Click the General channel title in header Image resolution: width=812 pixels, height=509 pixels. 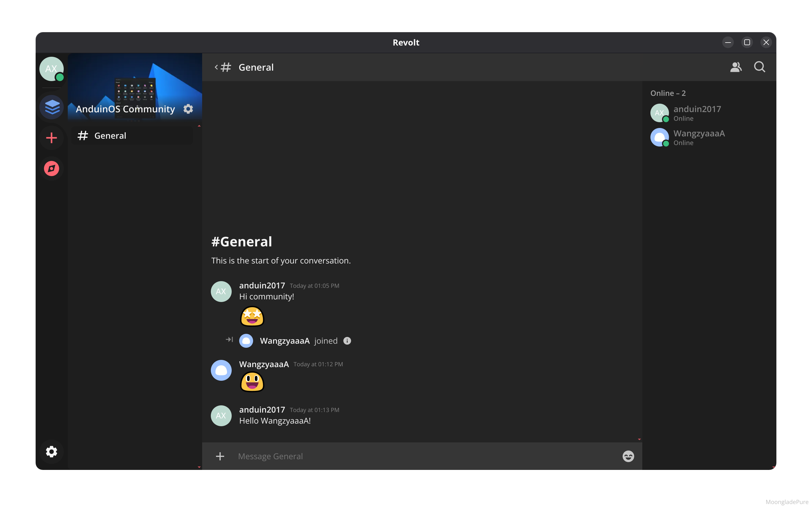point(256,67)
